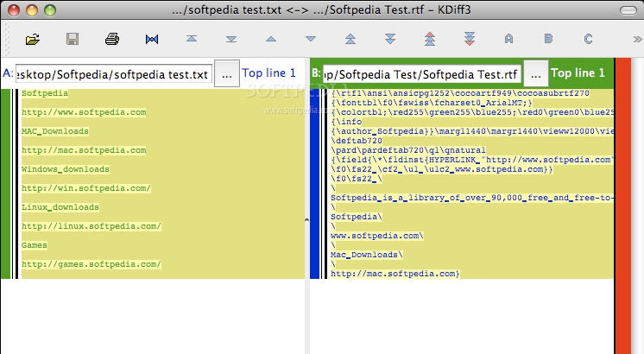Image resolution: width=644 pixels, height=354 pixels.
Task: Browse for file B with ellipsis button
Action: (535, 74)
